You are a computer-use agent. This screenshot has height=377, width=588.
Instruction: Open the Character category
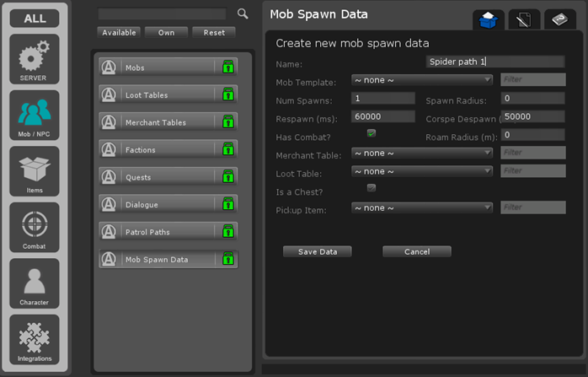[35, 283]
